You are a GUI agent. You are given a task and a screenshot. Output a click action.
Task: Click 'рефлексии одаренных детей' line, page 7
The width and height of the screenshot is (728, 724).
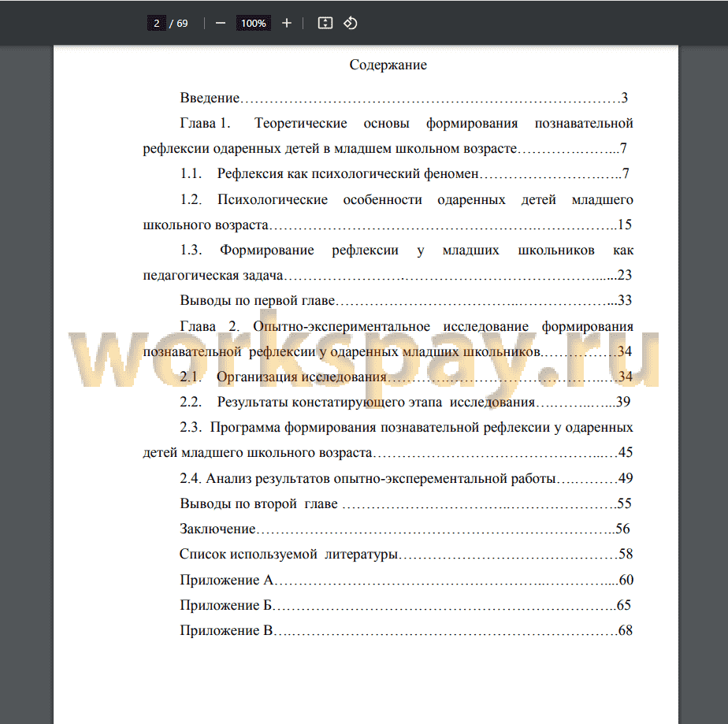click(385, 149)
